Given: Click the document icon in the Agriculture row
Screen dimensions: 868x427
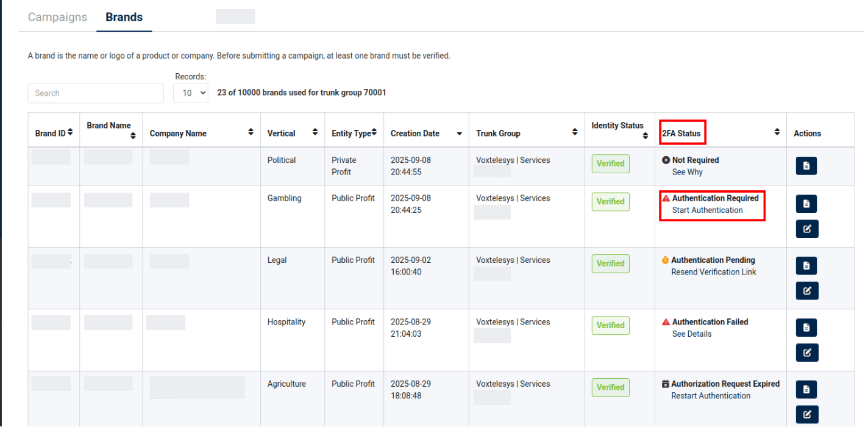Looking at the screenshot, I should click(x=806, y=389).
